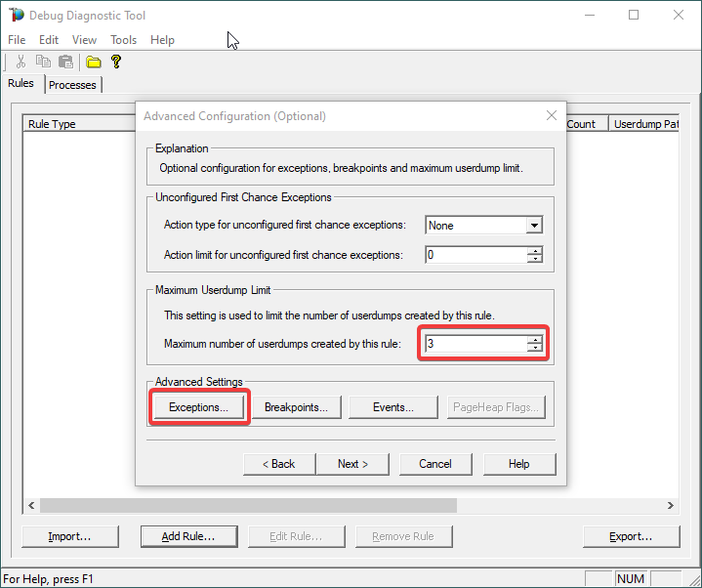Close the Advanced Configuration dialog with X
Image resolution: width=702 pixels, height=588 pixels.
pyautogui.click(x=552, y=115)
